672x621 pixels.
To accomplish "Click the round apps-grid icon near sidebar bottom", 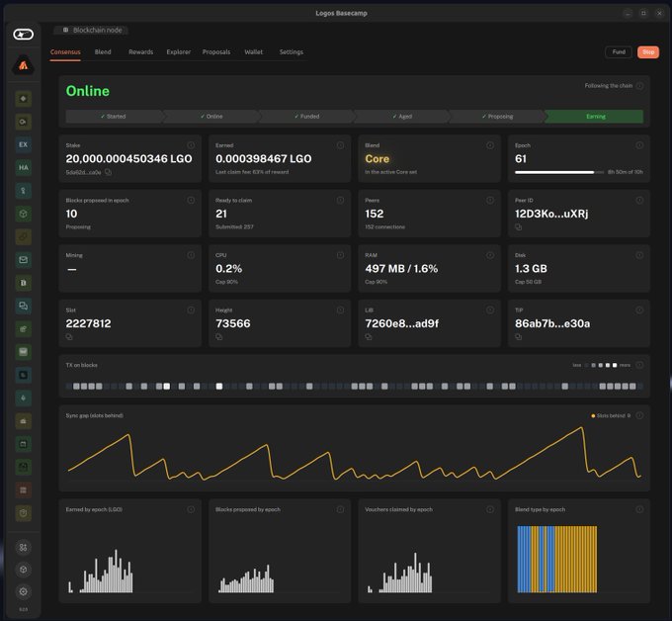I will [23, 547].
